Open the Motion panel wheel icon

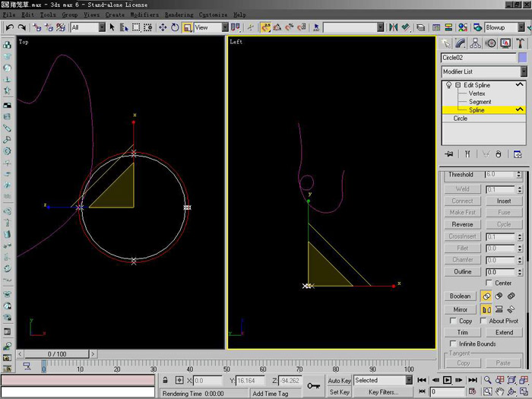[490, 43]
